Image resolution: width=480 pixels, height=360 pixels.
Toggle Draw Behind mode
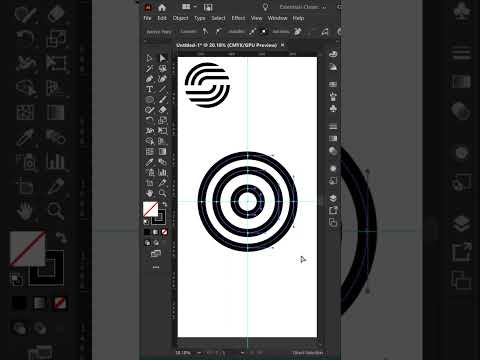coord(156,243)
